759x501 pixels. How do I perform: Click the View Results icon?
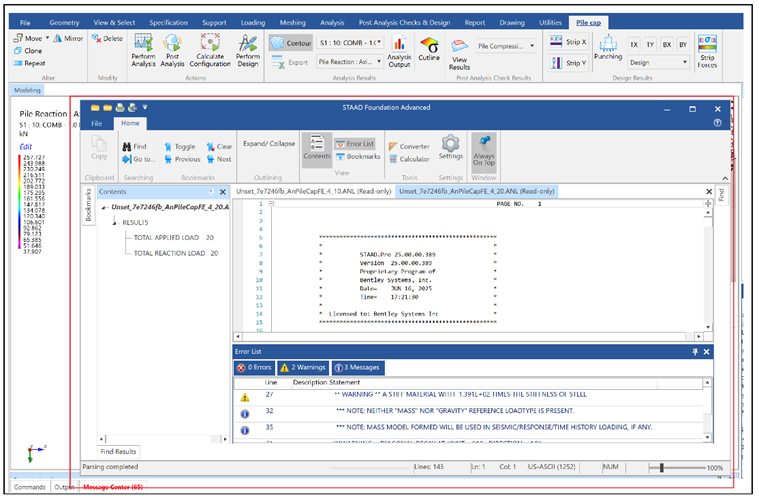click(x=459, y=54)
